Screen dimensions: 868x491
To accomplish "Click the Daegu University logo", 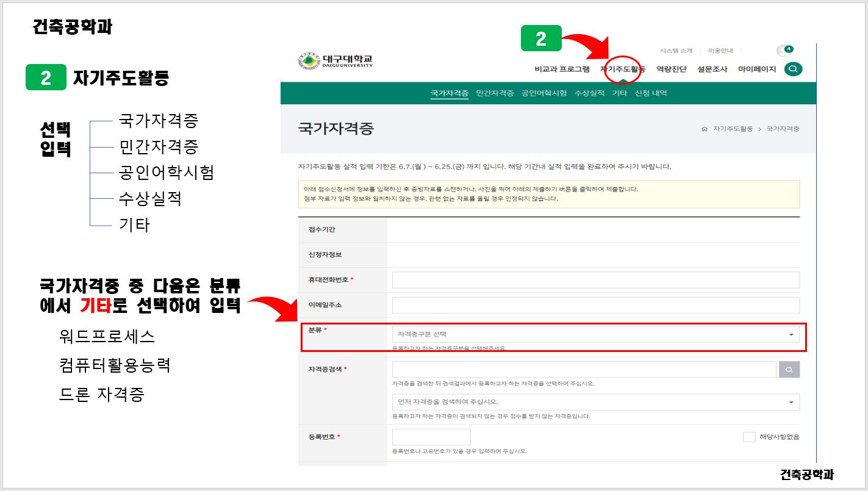I will pyautogui.click(x=335, y=61).
